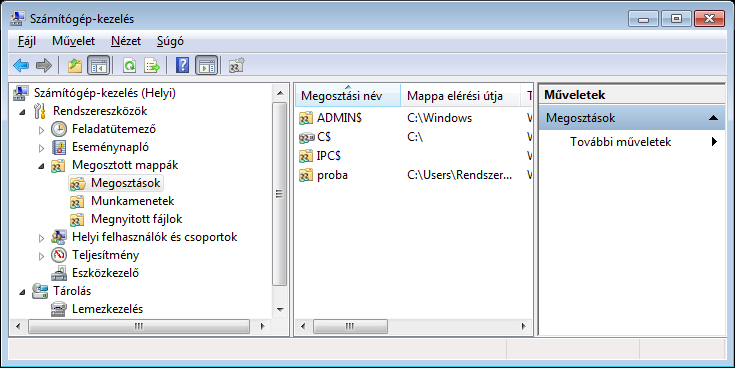The image size is (735, 368).
Task: Open Lemezkezelés in tree
Action: click(107, 309)
